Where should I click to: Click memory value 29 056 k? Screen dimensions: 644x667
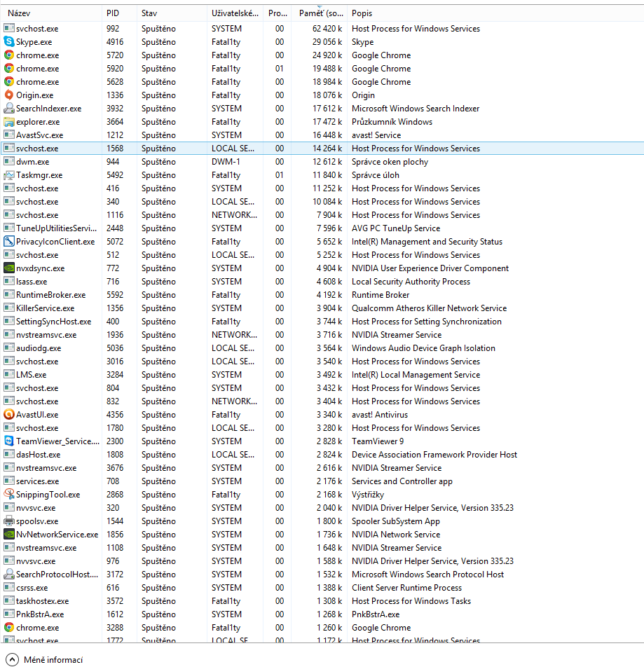pos(327,42)
